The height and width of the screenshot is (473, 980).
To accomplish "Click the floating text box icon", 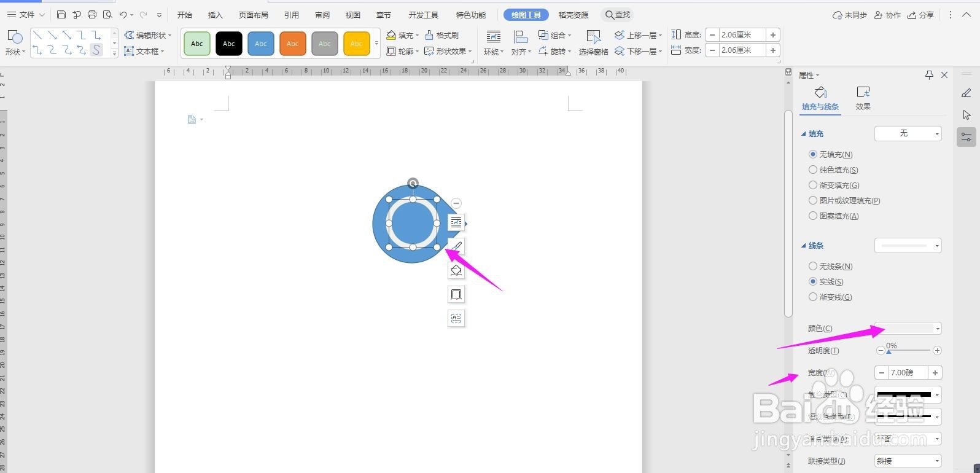I will coord(456,318).
